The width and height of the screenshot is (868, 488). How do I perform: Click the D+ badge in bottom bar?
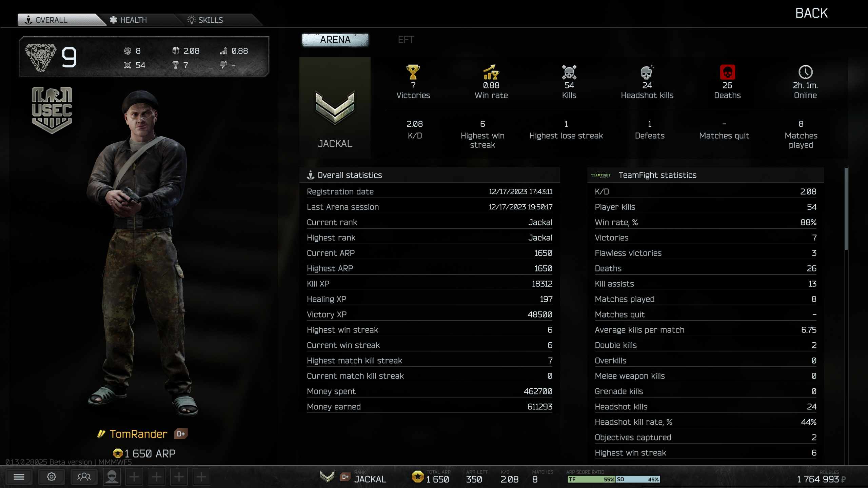click(345, 477)
